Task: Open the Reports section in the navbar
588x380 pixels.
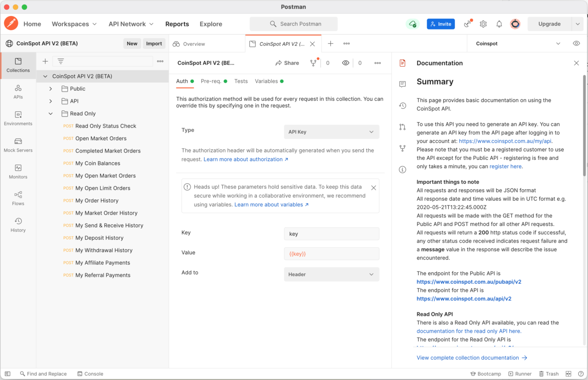Action: (x=177, y=24)
